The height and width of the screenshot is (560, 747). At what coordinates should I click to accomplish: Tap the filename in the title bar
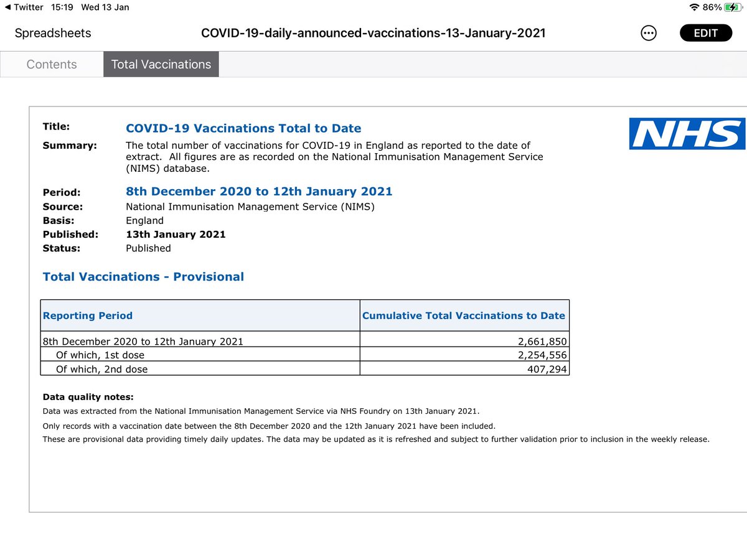pos(374,32)
